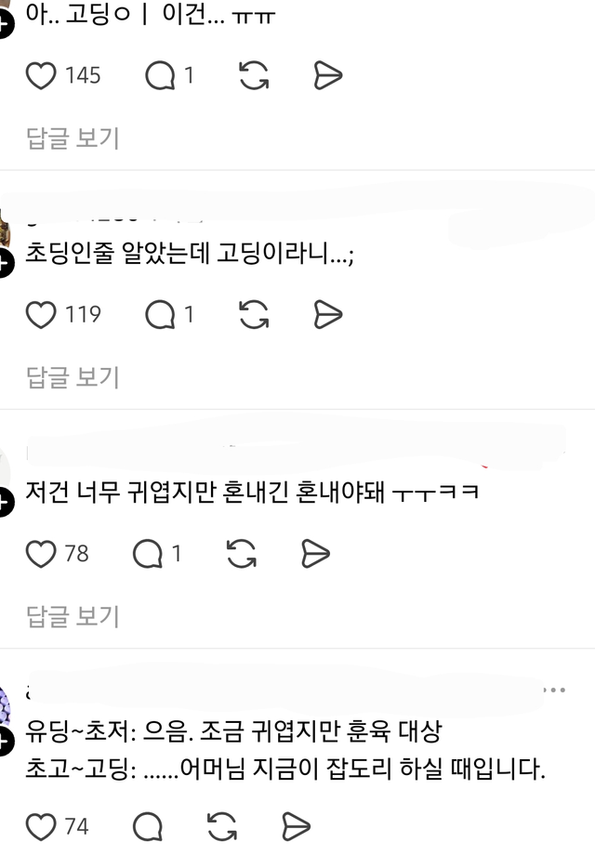Open three-dot menu on last comment
595x868 pixels.
pyautogui.click(x=554, y=690)
